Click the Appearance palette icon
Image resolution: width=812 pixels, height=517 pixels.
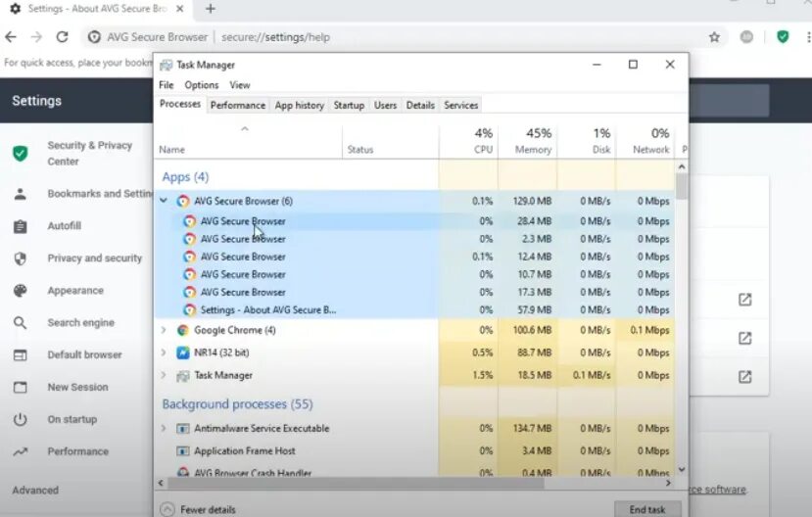tap(21, 291)
